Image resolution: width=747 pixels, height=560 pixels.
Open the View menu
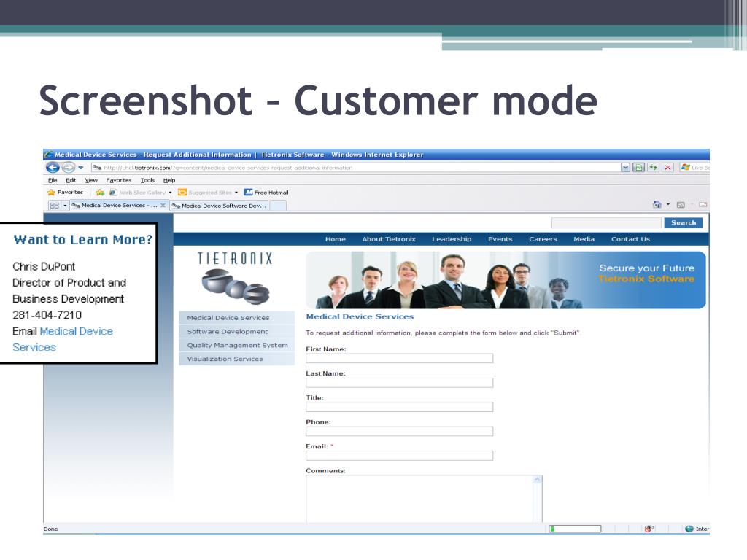[x=91, y=180]
